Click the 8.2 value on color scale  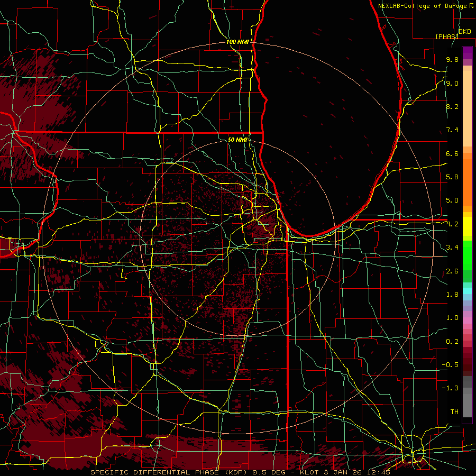pyautogui.click(x=452, y=106)
